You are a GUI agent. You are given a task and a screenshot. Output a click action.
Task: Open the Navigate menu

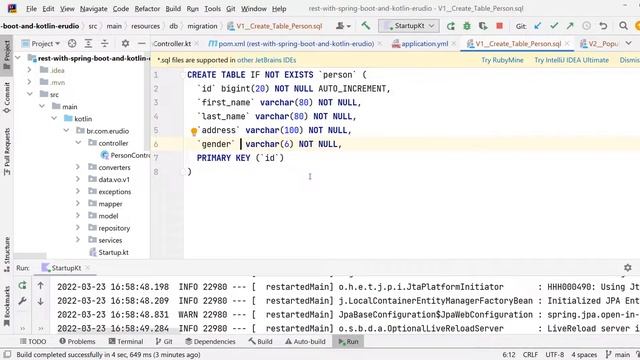click(x=93, y=9)
